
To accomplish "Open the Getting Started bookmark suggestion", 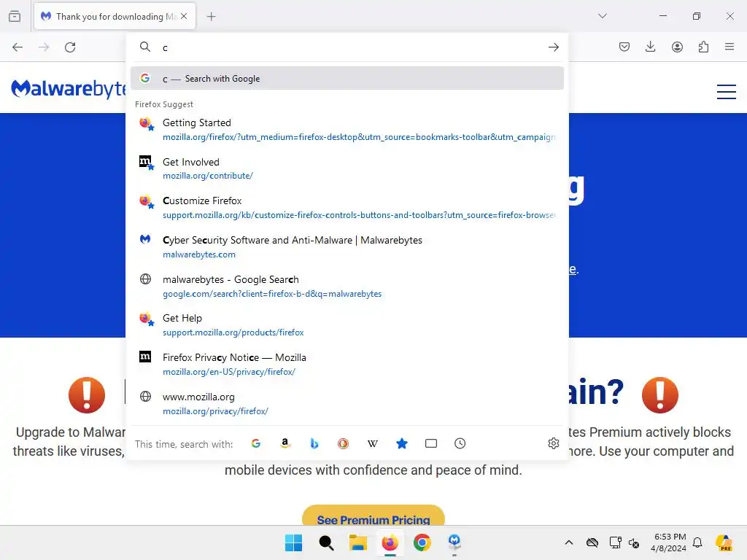I will [x=347, y=130].
